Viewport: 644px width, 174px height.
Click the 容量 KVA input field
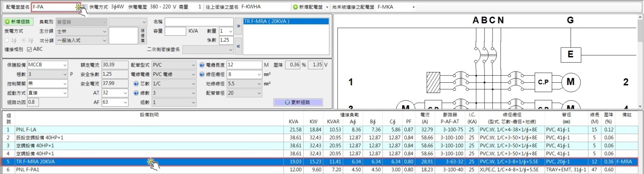175,31
